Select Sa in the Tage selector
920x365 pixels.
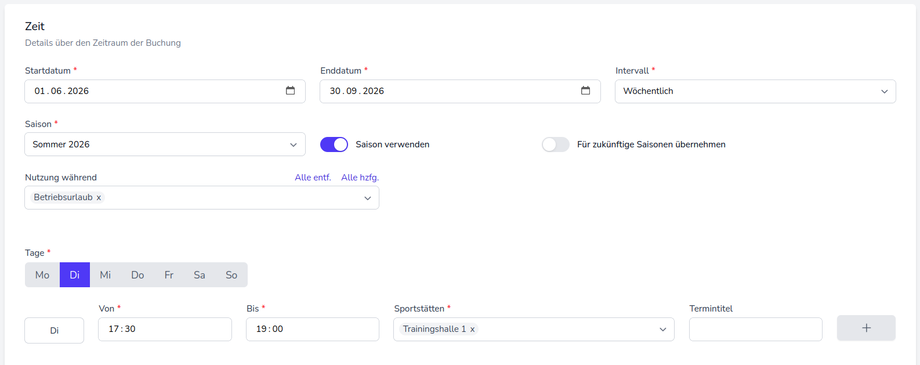(x=199, y=275)
